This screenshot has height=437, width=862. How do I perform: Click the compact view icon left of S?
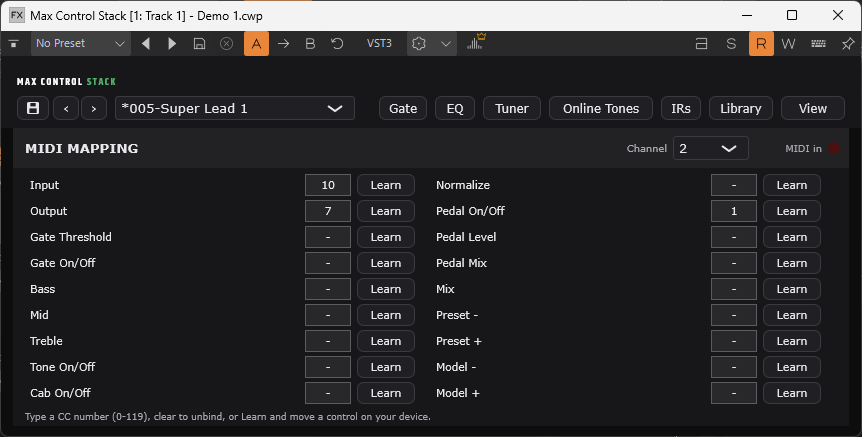(x=701, y=43)
